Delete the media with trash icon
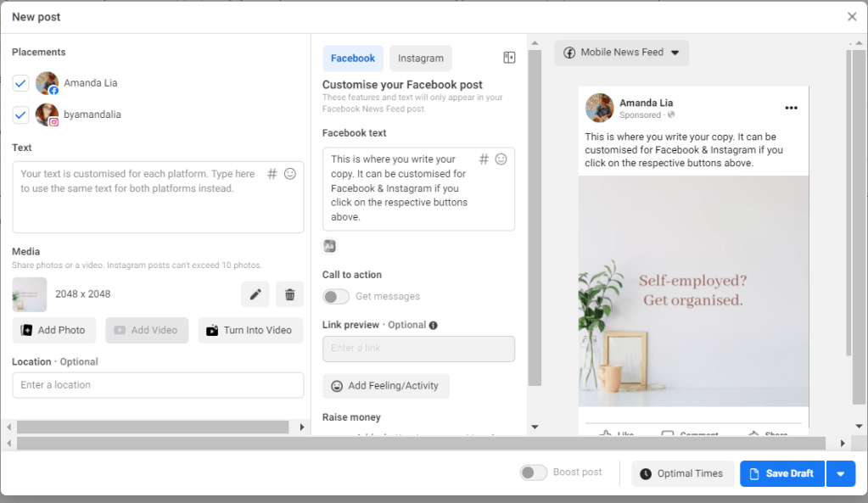The height and width of the screenshot is (503, 868). 289,294
